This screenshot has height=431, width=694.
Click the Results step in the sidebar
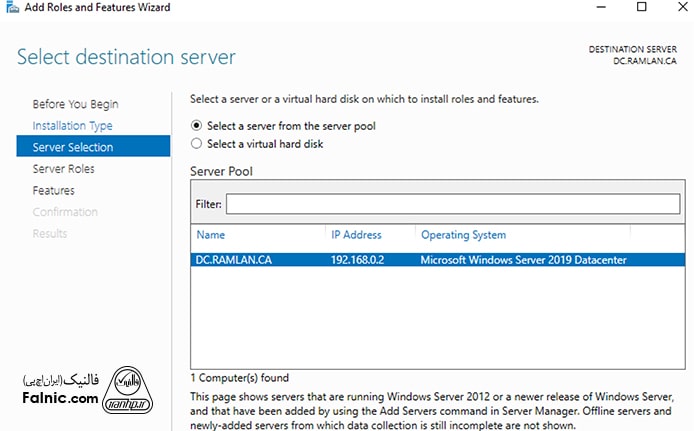coord(50,233)
